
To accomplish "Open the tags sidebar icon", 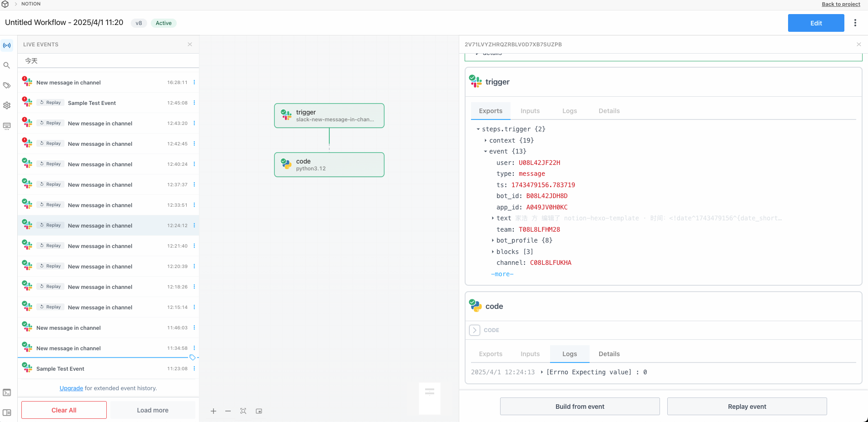I will [7, 85].
